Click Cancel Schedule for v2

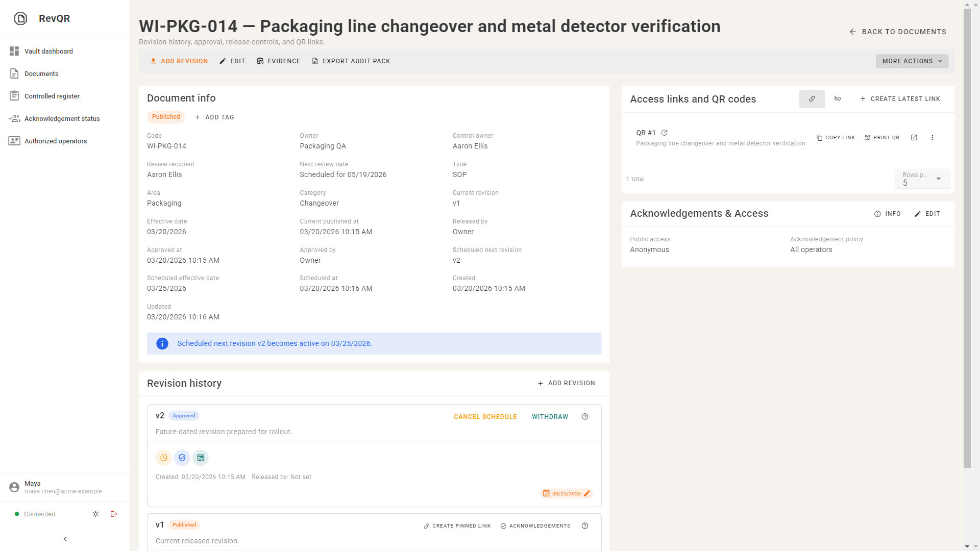click(485, 417)
